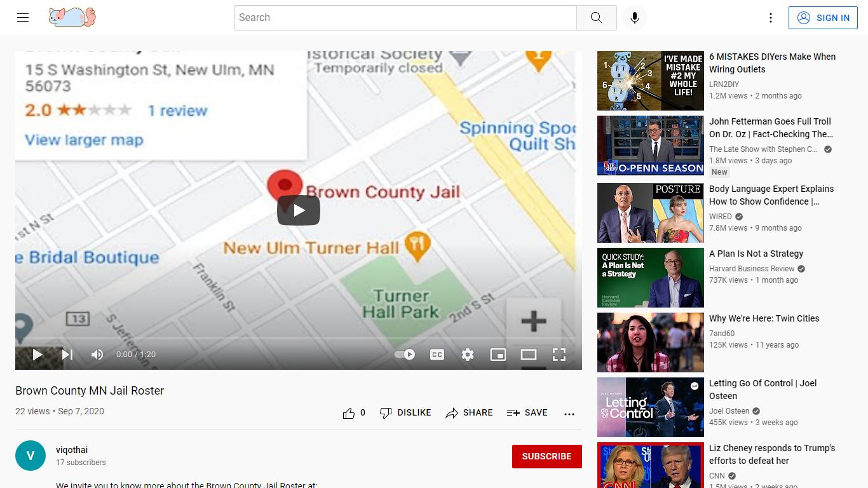
Task: Click the CNN channel name
Action: coord(717,476)
